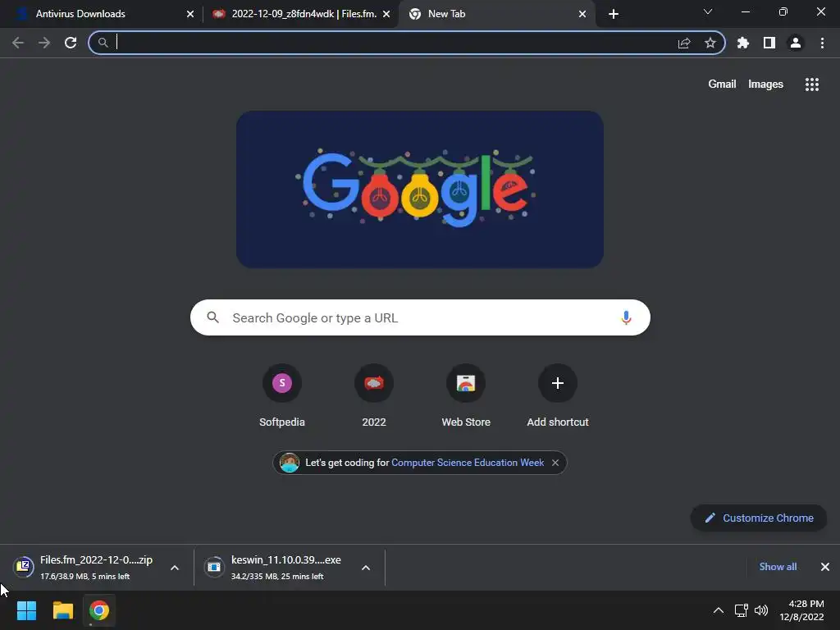
Task: Click Show all downloads
Action: [778, 567]
